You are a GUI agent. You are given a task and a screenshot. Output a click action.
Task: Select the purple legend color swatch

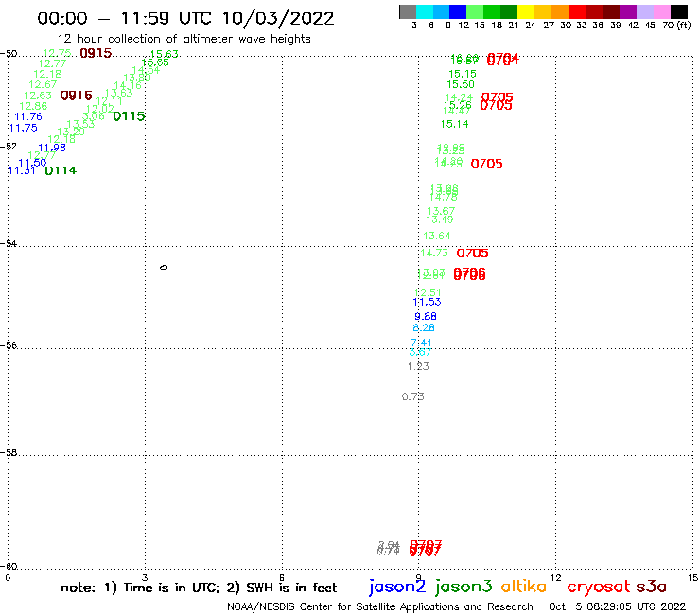pyautogui.click(x=628, y=11)
